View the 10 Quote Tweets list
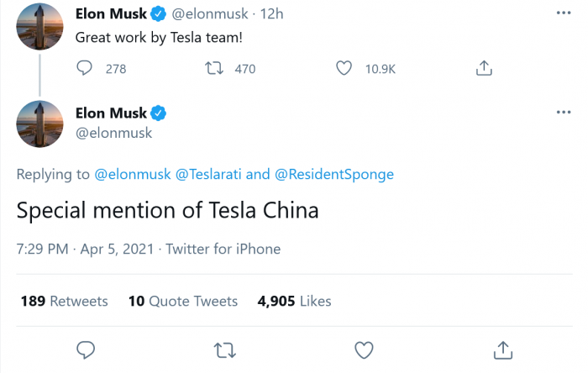This screenshot has height=373, width=588. coord(183,301)
